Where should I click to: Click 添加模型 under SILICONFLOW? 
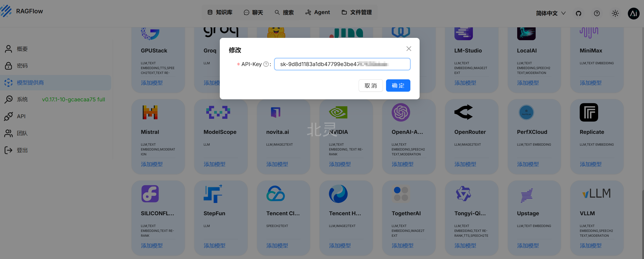[x=152, y=246]
